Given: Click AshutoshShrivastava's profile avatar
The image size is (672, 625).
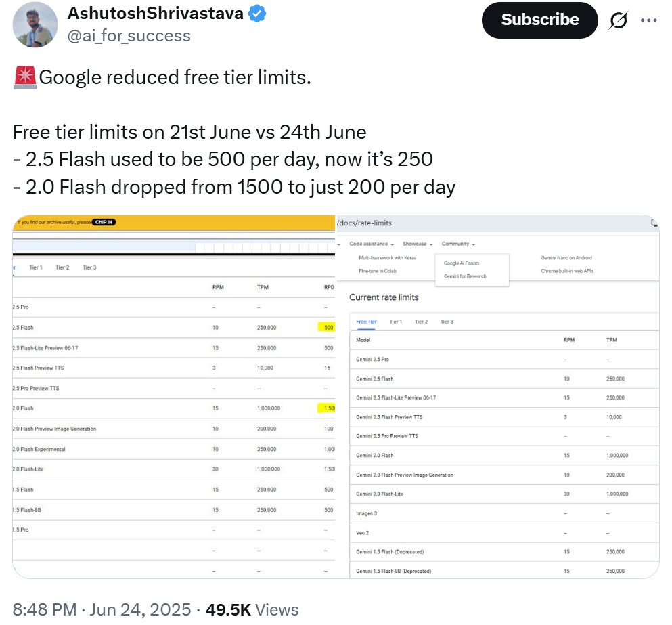Looking at the screenshot, I should pos(35,24).
